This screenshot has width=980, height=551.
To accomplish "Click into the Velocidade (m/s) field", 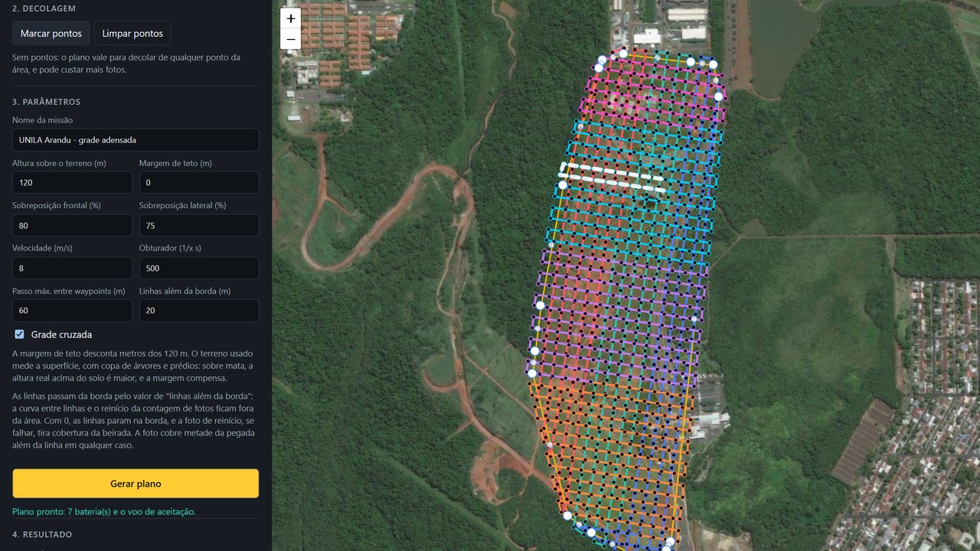I will tap(72, 269).
